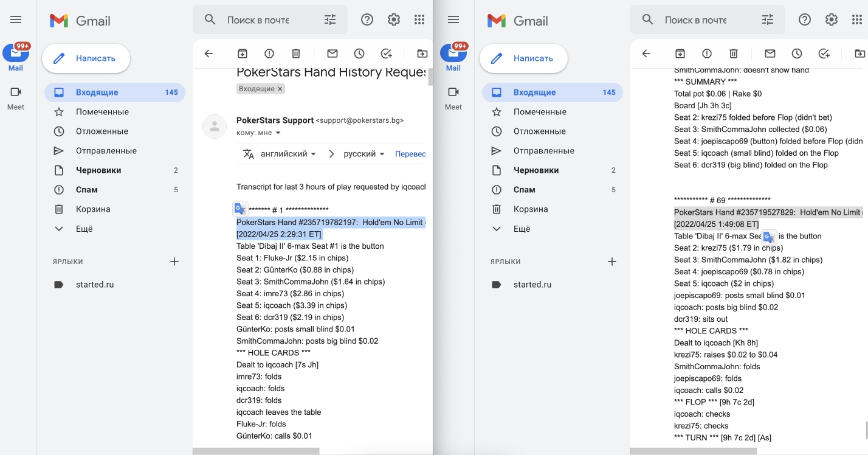Click horizontal scrollbar in right email pane
868x455 pixels.
point(694,451)
